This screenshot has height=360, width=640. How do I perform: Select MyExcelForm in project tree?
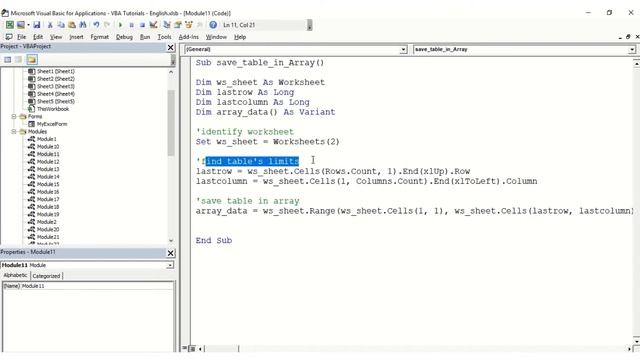51,124
